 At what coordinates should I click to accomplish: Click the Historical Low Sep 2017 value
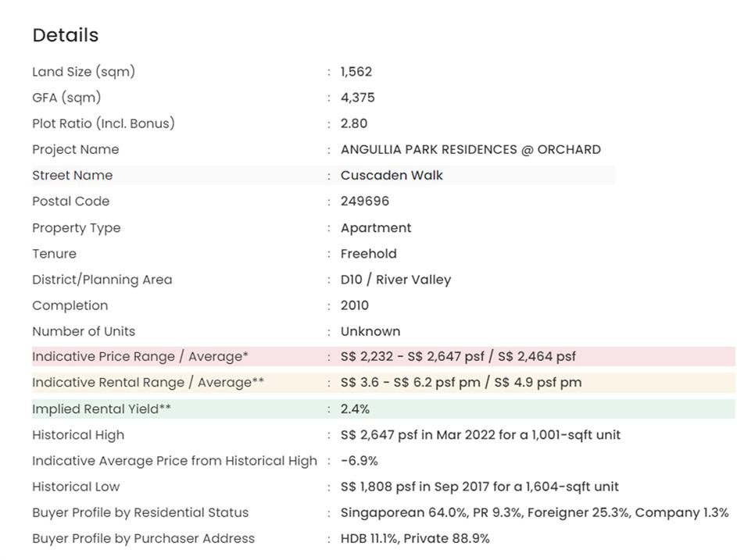click(x=479, y=487)
